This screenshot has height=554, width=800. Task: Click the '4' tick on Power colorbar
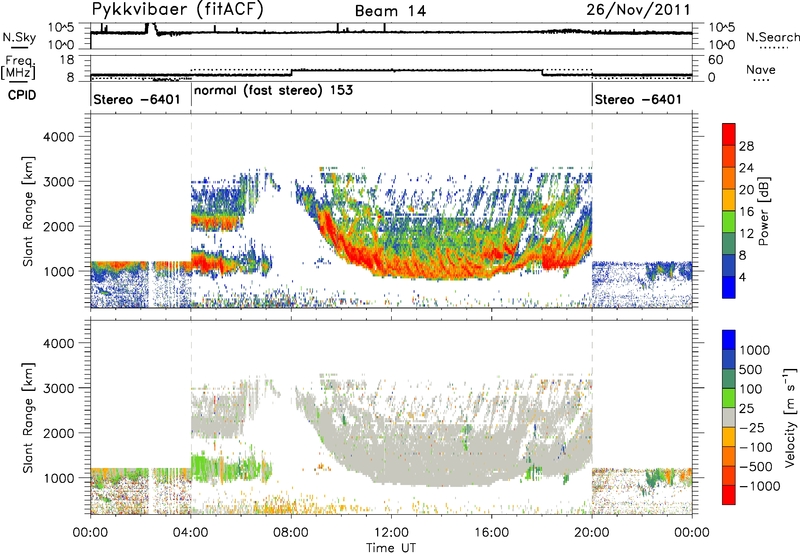point(742,278)
